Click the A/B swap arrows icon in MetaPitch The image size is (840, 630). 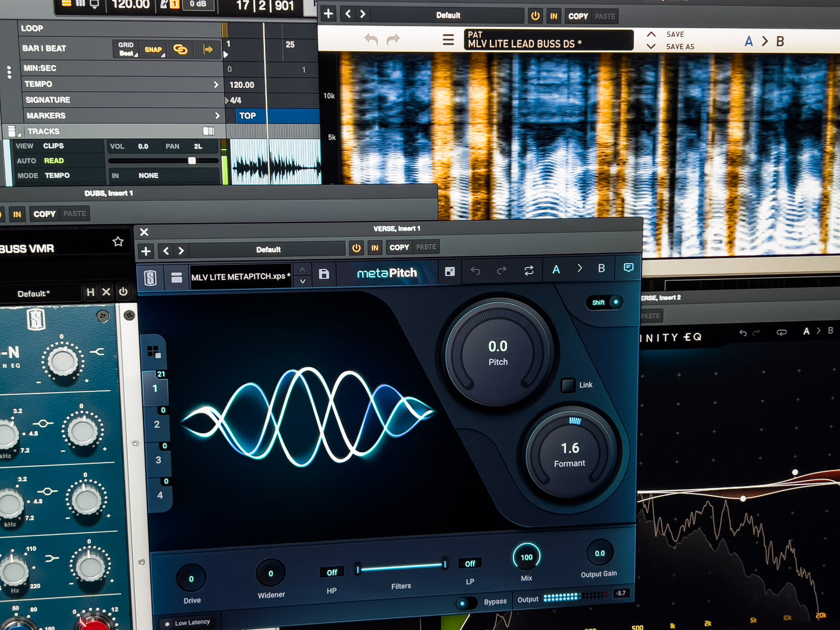coord(528,270)
